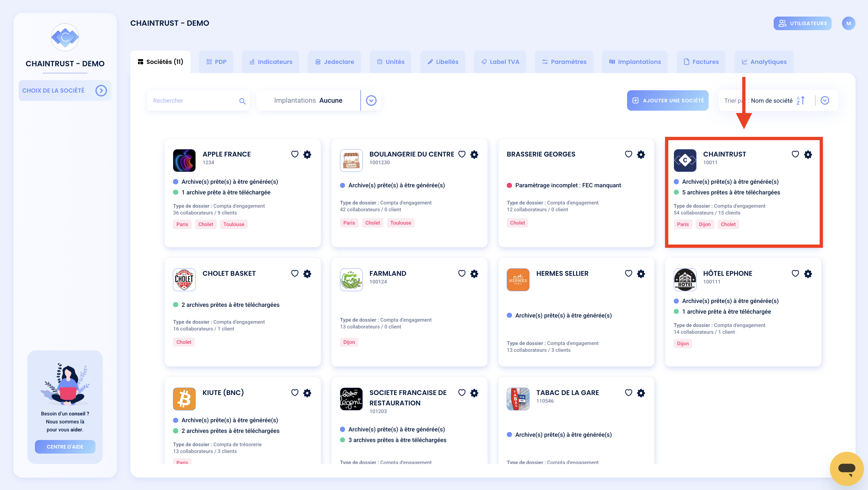The image size is (868, 490).
Task: Click the TABAC DE LA GARE logo
Action: coord(518,399)
